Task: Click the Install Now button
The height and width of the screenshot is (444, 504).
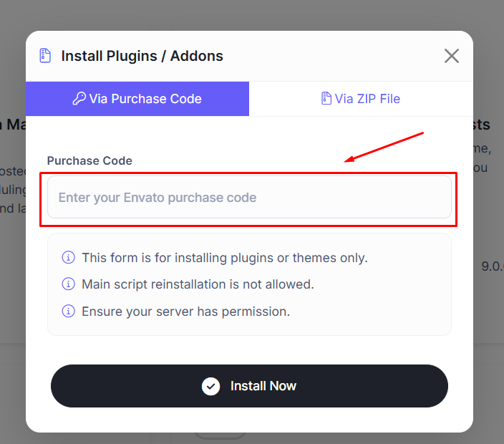Action: click(249, 386)
